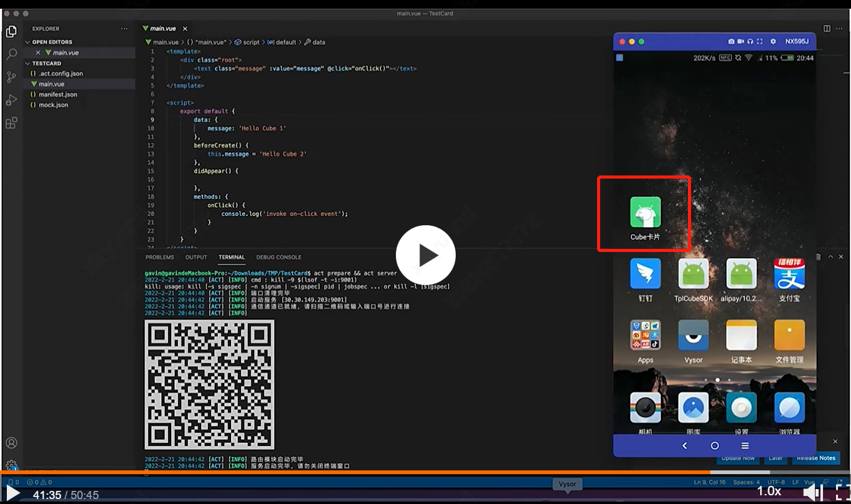Change the 1.0x playback speed
Screen dimensions: 851x504
pos(769,492)
